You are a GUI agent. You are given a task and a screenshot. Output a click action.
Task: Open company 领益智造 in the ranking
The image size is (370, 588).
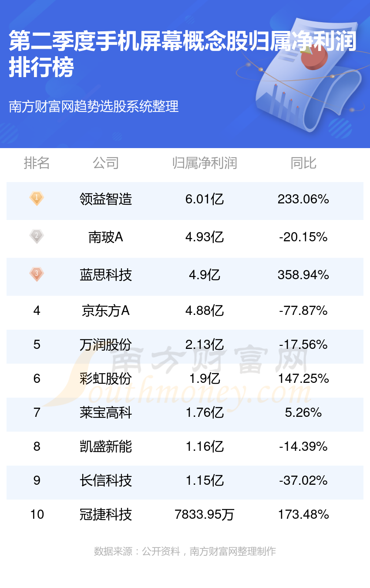pos(106,199)
